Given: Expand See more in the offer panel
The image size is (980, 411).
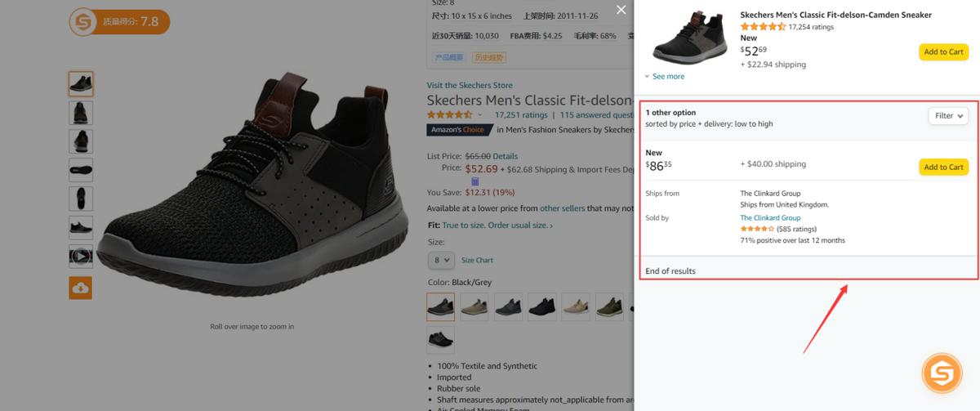Looking at the screenshot, I should [x=665, y=77].
